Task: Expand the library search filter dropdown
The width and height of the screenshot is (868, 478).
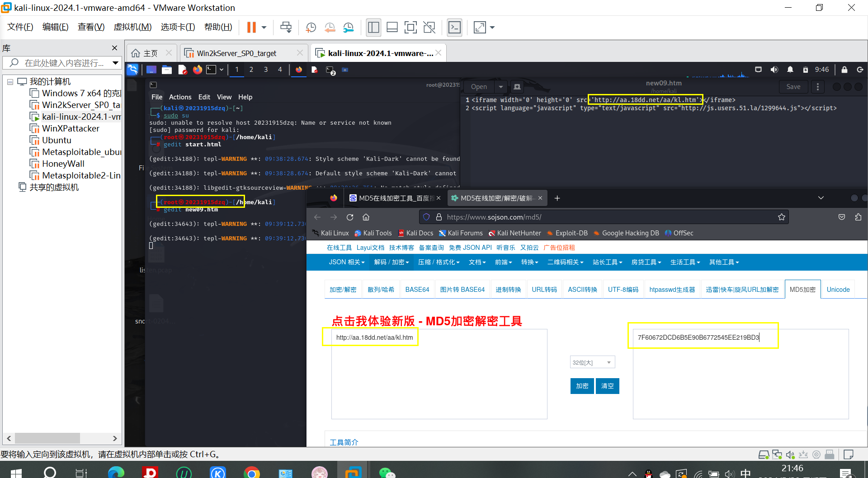Action: pyautogui.click(x=116, y=63)
